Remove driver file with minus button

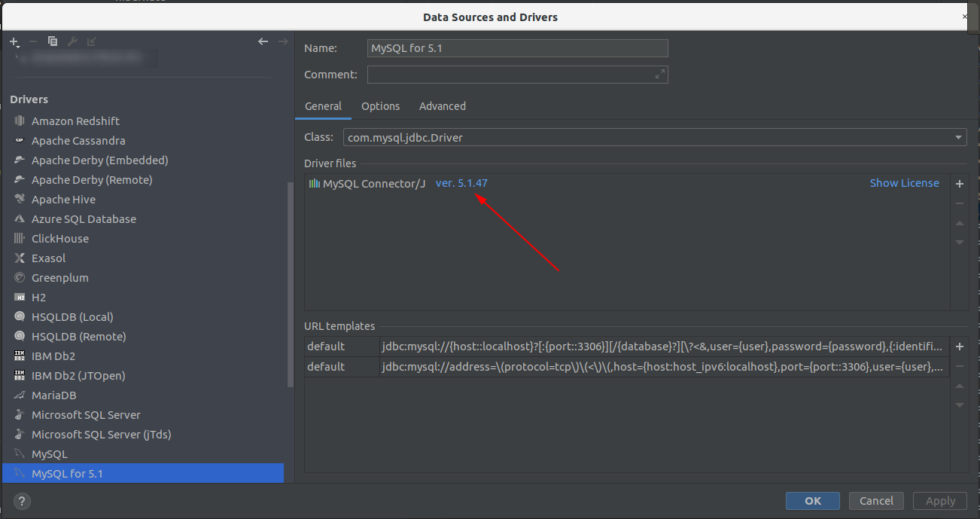960,203
